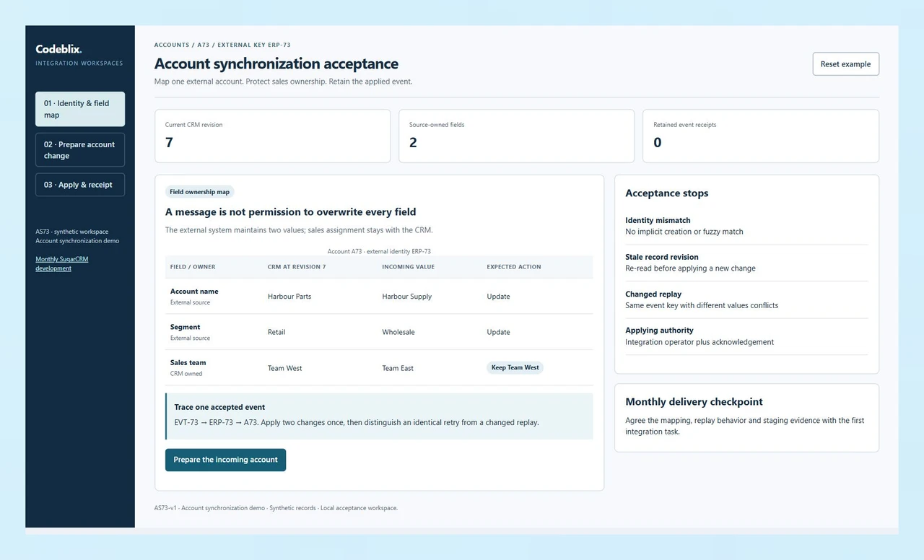Viewport: 924px width, 560px height.
Task: Click the CRM AT REVISION 7 column header
Action: pos(297,267)
